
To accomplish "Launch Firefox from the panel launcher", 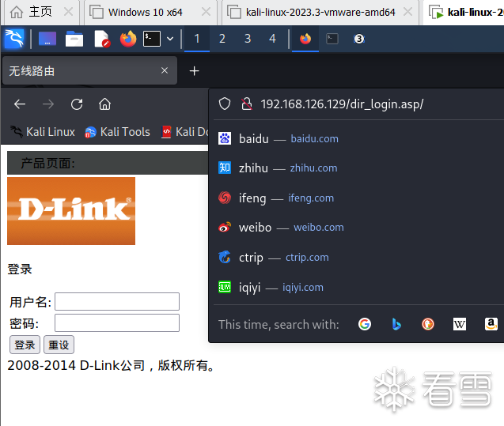I will 128,39.
